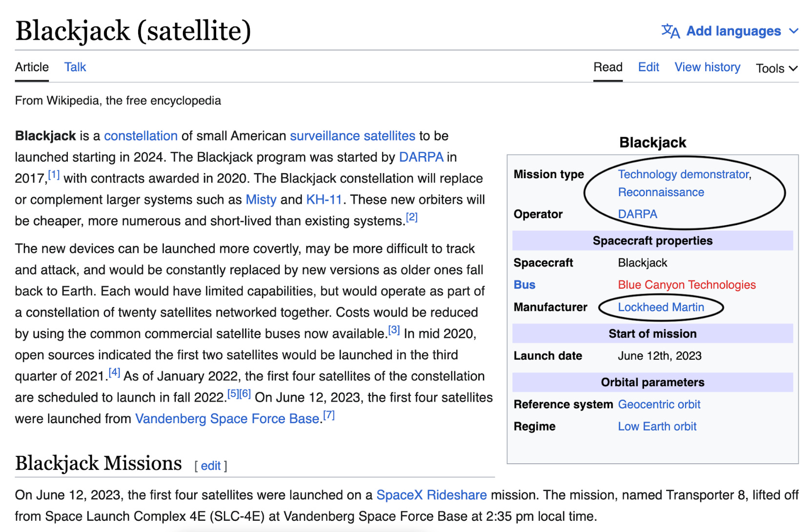The image size is (812, 532).
Task: Click the infobox title 'Blackjack'
Action: 652,143
